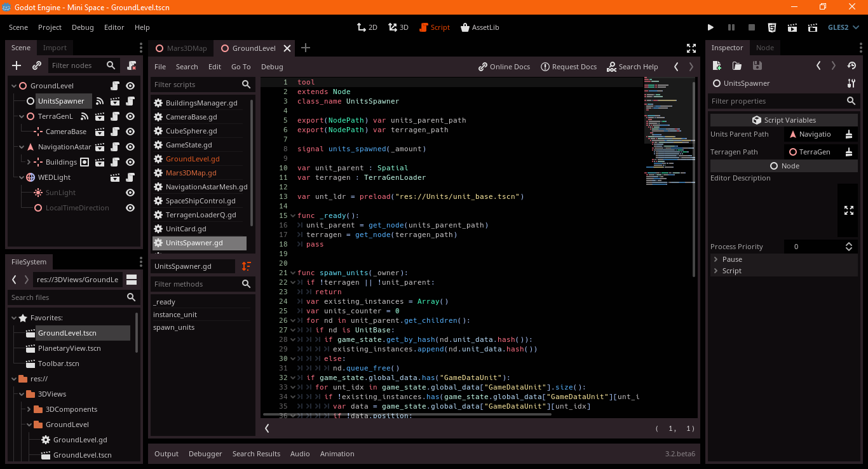The width and height of the screenshot is (868, 469).
Task: Adjust Process Priority stepper arrows
Action: [x=849, y=247]
